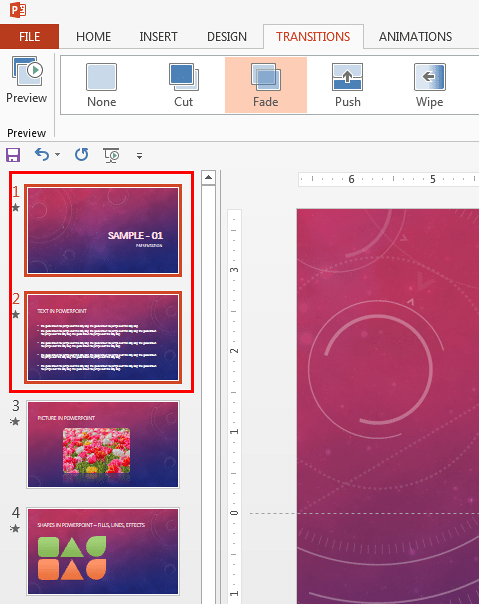Click the main slide editing canvas

[388, 406]
